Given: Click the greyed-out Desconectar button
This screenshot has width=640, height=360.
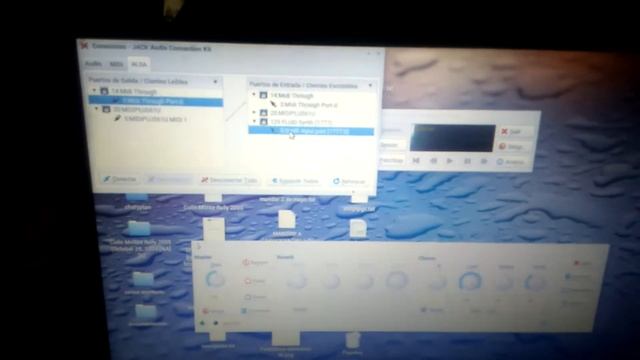Looking at the screenshot, I should [x=169, y=180].
